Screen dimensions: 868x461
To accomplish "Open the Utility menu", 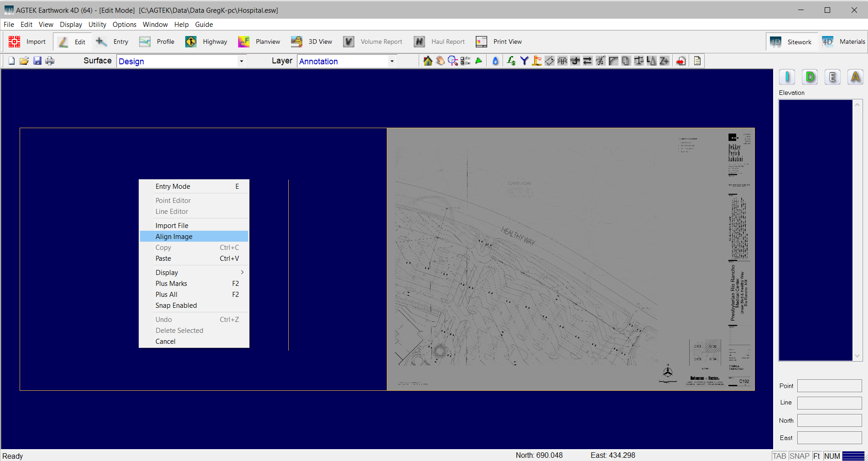I will click(97, 25).
